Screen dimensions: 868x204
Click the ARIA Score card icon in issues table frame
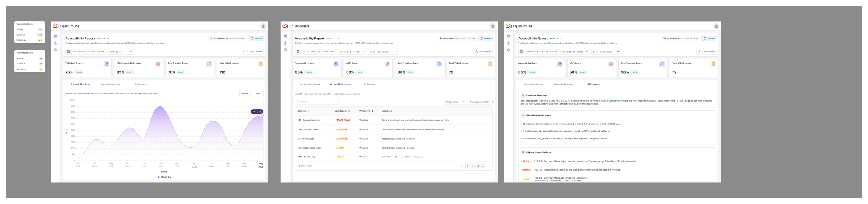pos(387,64)
